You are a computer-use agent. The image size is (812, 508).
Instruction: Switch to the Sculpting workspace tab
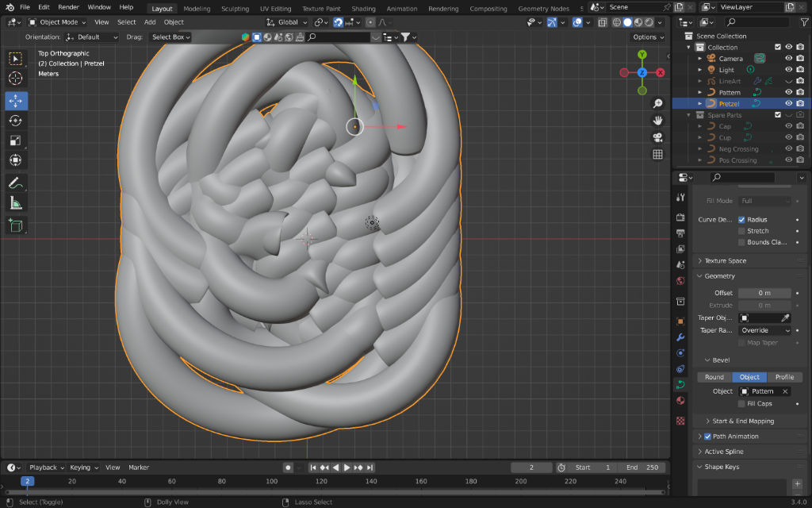235,9
